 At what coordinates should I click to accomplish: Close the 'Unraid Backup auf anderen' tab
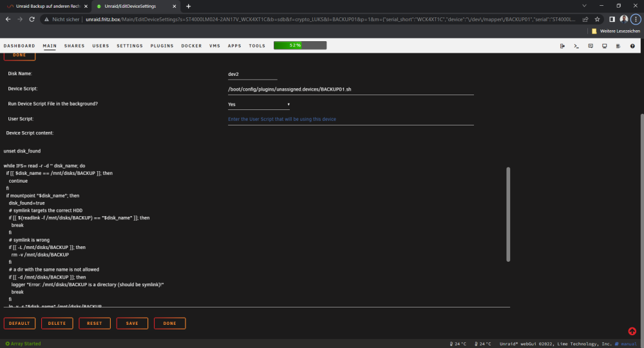(x=86, y=6)
